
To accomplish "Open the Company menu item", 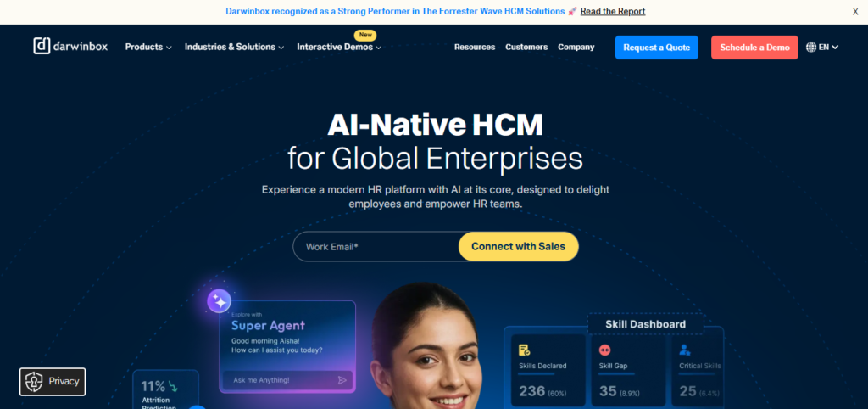I will [576, 48].
